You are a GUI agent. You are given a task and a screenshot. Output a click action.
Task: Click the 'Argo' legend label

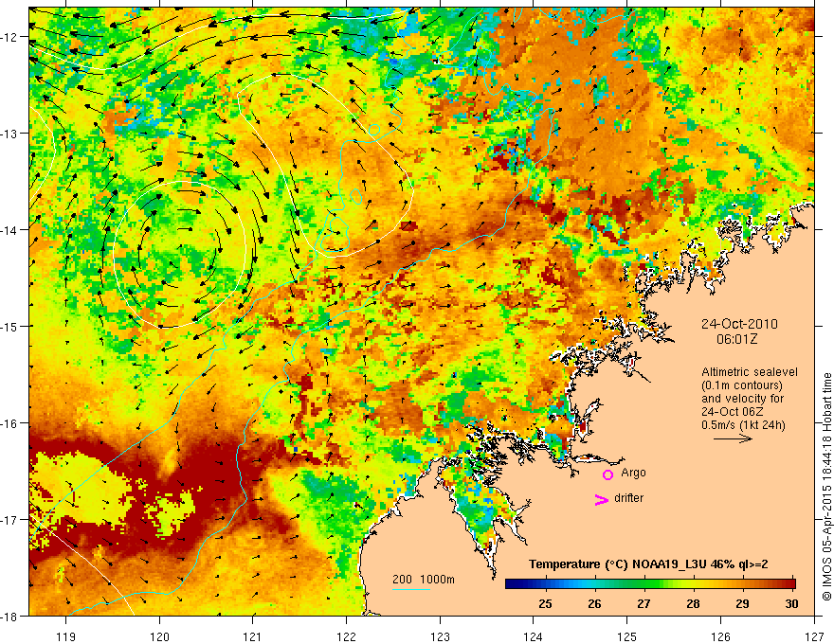[633, 473]
